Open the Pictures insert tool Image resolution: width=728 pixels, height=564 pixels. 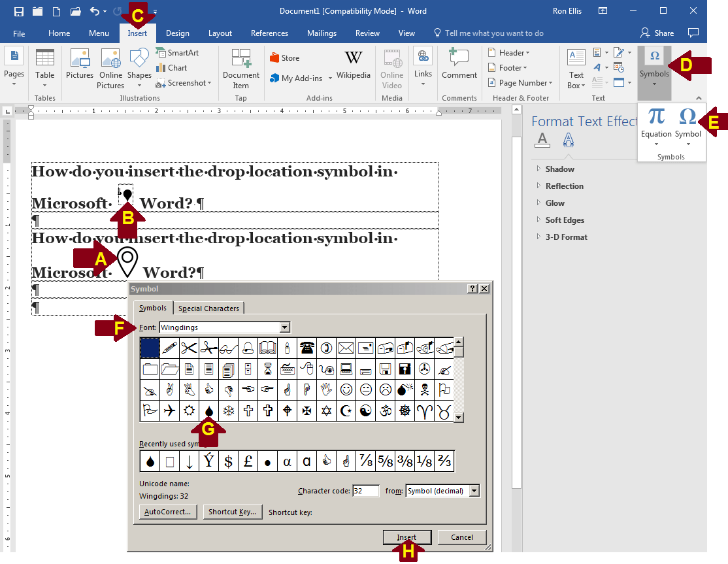(x=79, y=63)
